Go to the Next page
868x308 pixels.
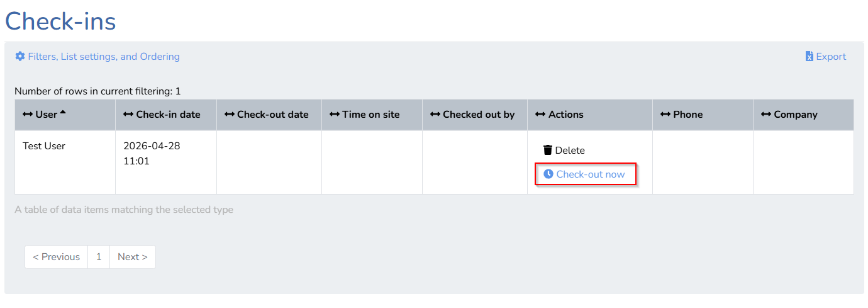133,257
